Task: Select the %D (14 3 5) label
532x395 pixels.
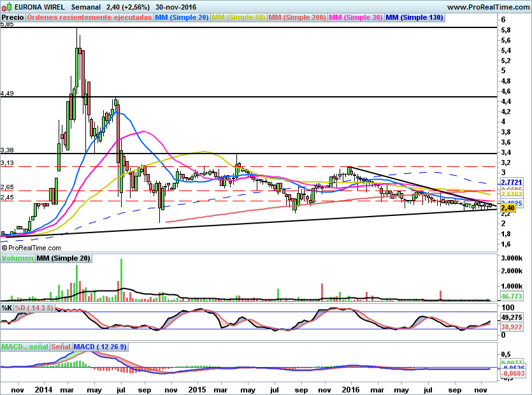Action: (x=34, y=308)
